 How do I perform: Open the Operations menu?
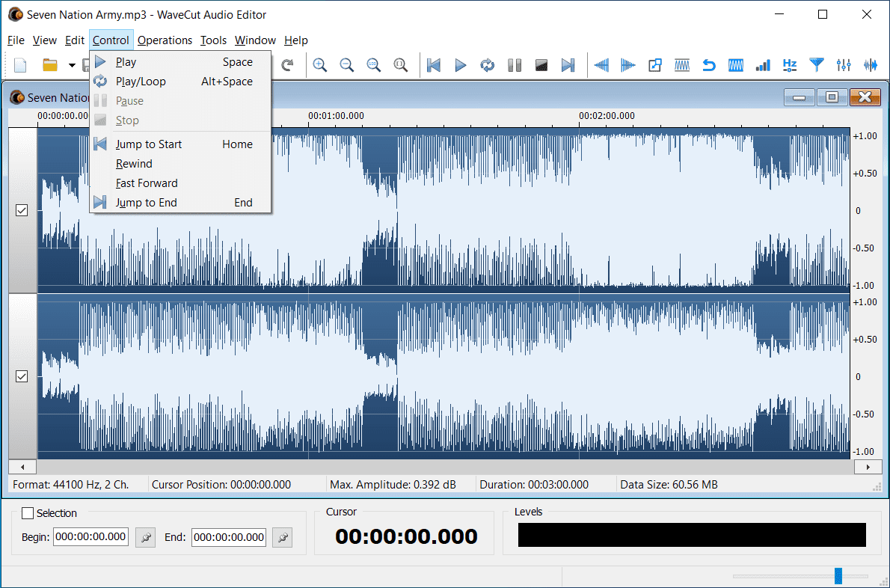tap(165, 40)
